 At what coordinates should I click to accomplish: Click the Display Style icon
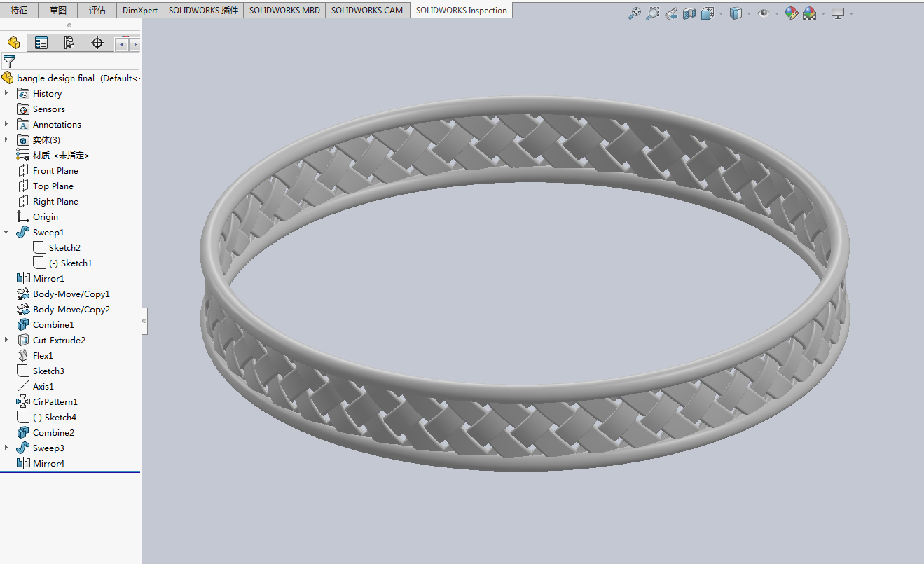pyautogui.click(x=736, y=13)
